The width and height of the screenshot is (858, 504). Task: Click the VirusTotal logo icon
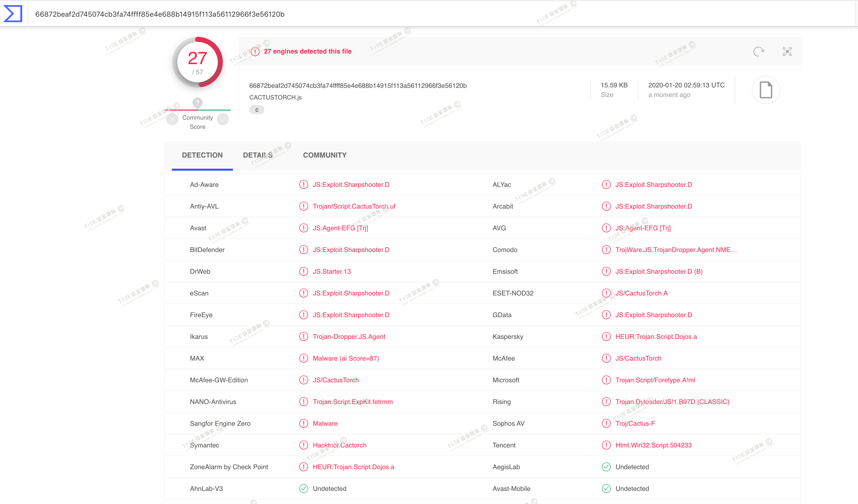(x=13, y=14)
